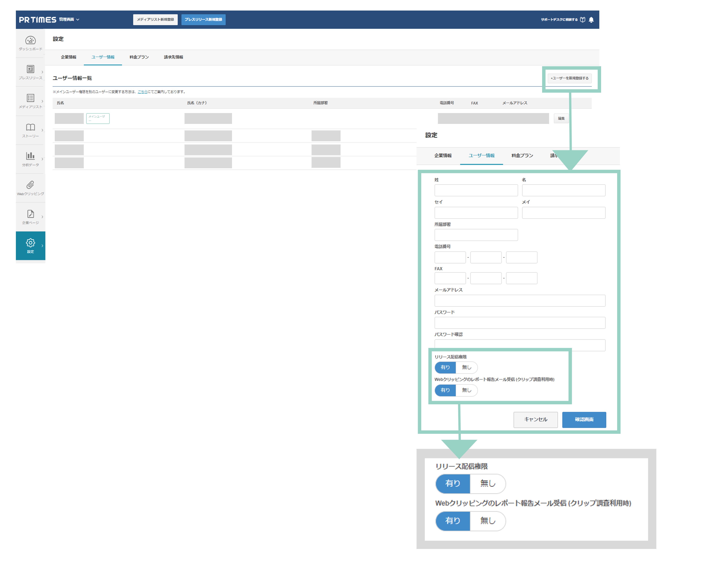Select 有り for Webクリッピング in enlarged view
Screen dimensions: 703x588
pyautogui.click(x=453, y=521)
